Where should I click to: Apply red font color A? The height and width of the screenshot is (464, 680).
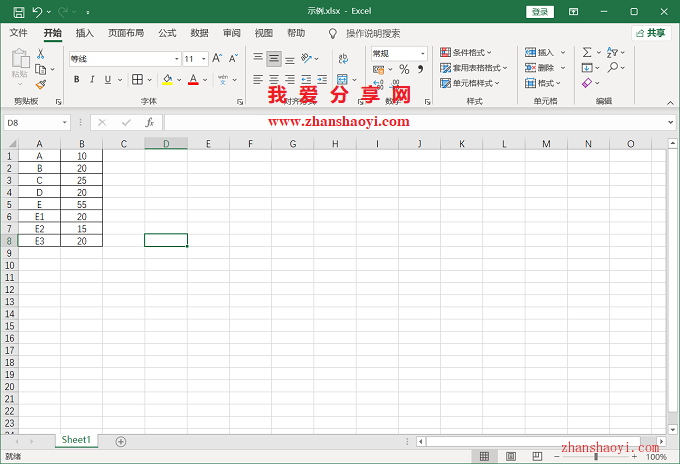(x=193, y=79)
